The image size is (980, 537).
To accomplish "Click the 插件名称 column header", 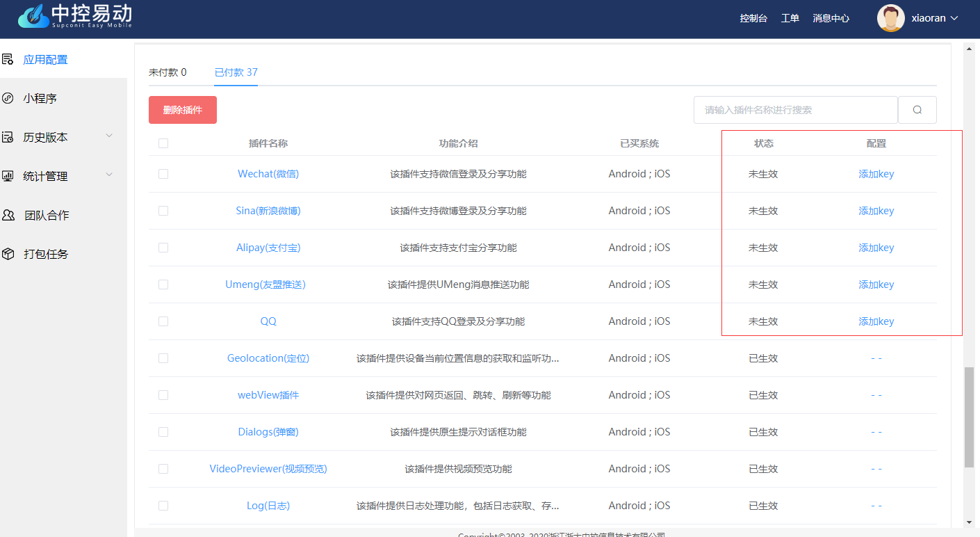I will coord(268,143).
